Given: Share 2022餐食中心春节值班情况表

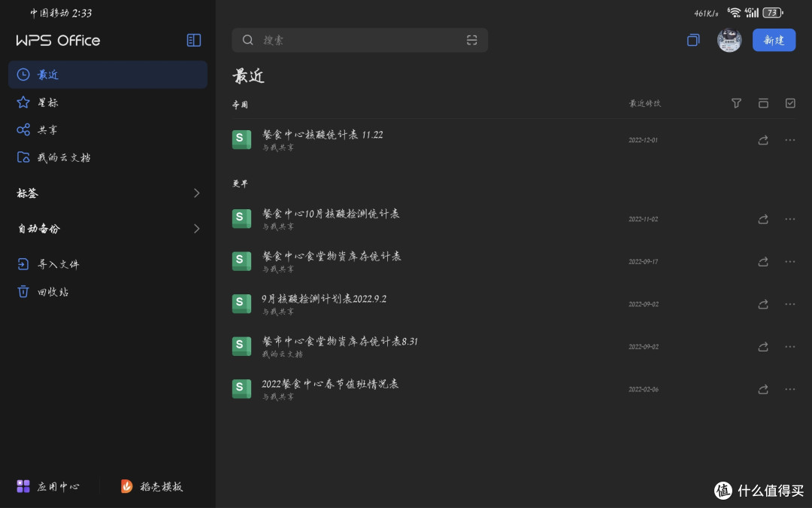Looking at the screenshot, I should tap(763, 389).
